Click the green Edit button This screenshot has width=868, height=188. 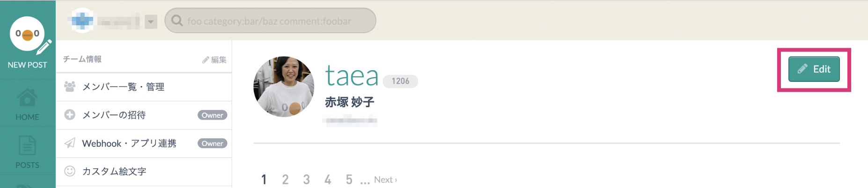814,69
